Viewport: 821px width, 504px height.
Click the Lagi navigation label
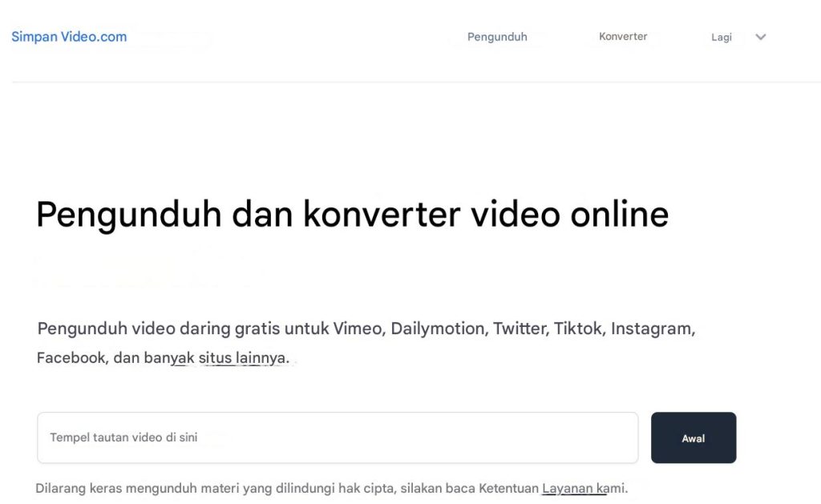pos(721,37)
